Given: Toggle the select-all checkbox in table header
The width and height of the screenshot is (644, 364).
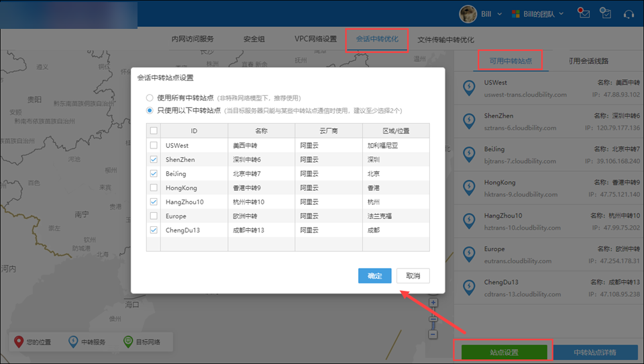Looking at the screenshot, I should (x=154, y=131).
